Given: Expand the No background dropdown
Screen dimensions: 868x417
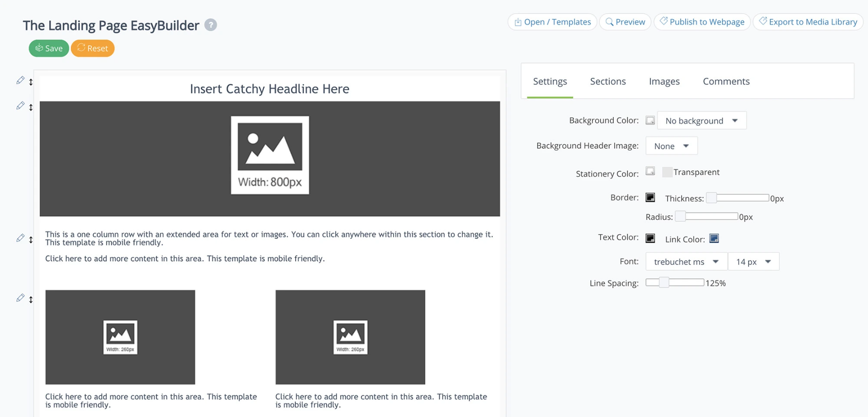Looking at the screenshot, I should 702,120.
